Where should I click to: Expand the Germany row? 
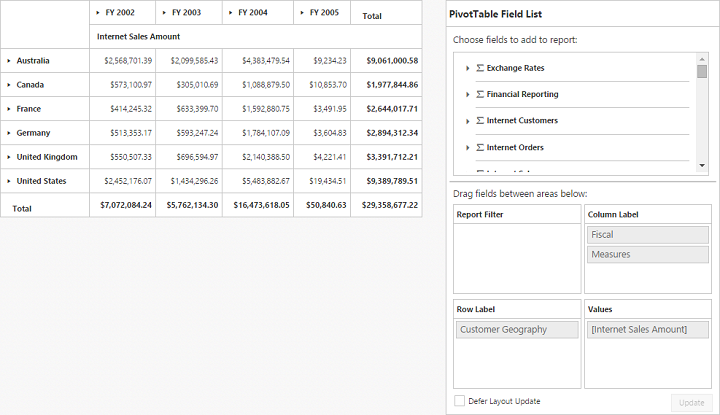(x=9, y=133)
